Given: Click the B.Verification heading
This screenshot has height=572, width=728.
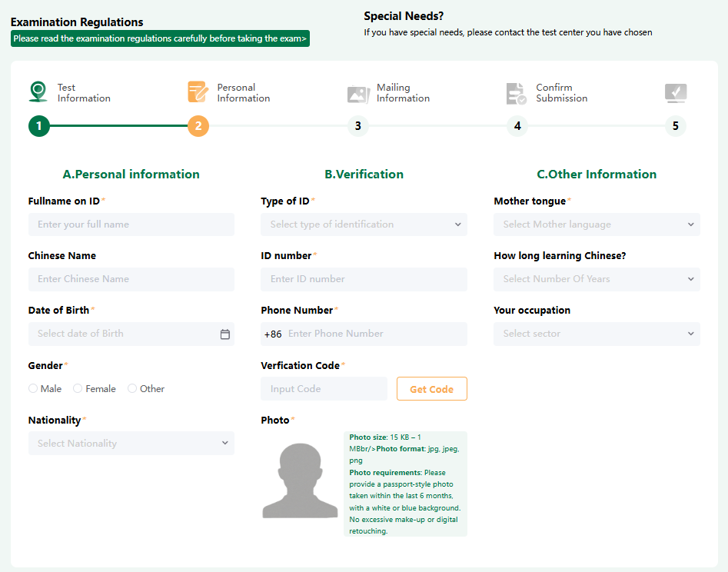Looking at the screenshot, I should point(364,174).
